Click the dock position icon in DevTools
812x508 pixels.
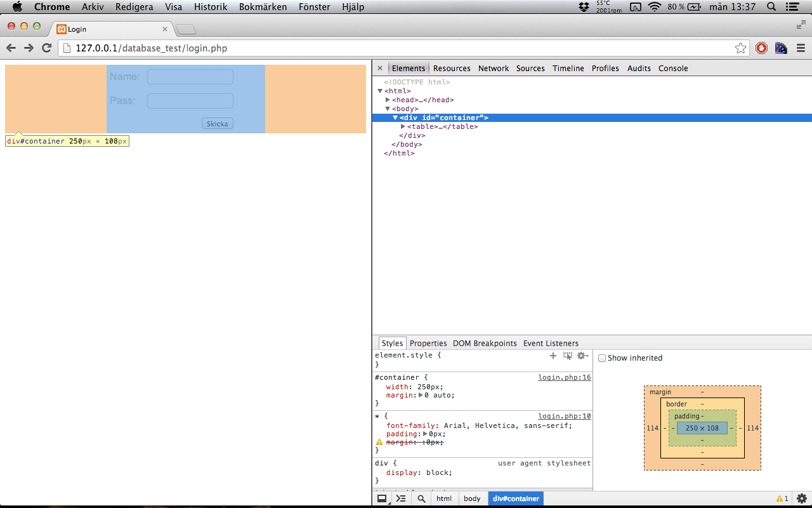coord(382,498)
